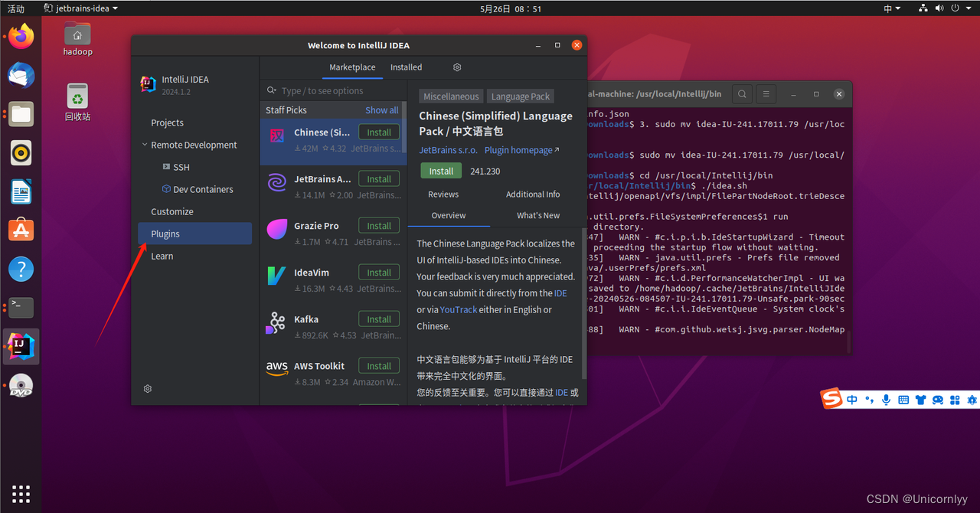Collapse the Remote Development tree node
Screen dimensions: 980x513
(145, 145)
